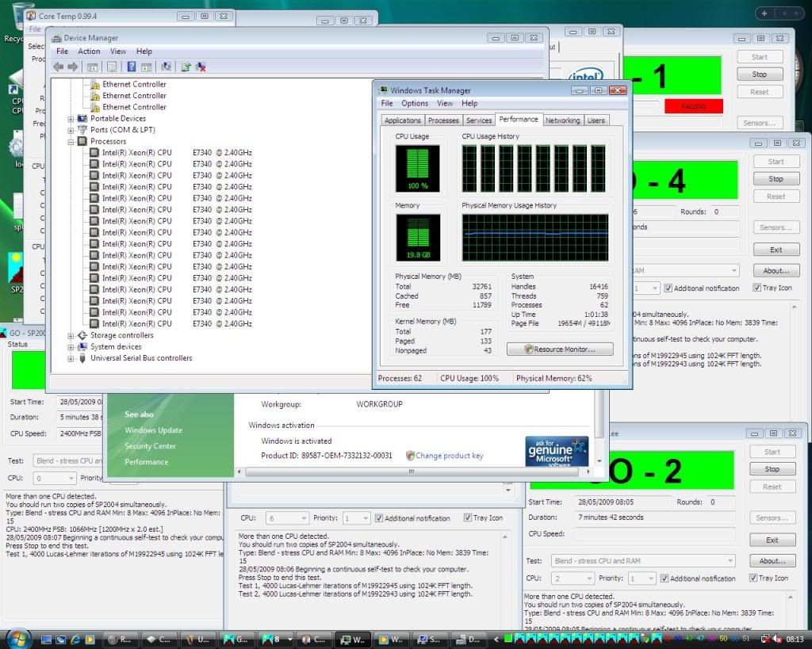
Task: Click Stop in the GO-1 window
Action: click(759, 74)
